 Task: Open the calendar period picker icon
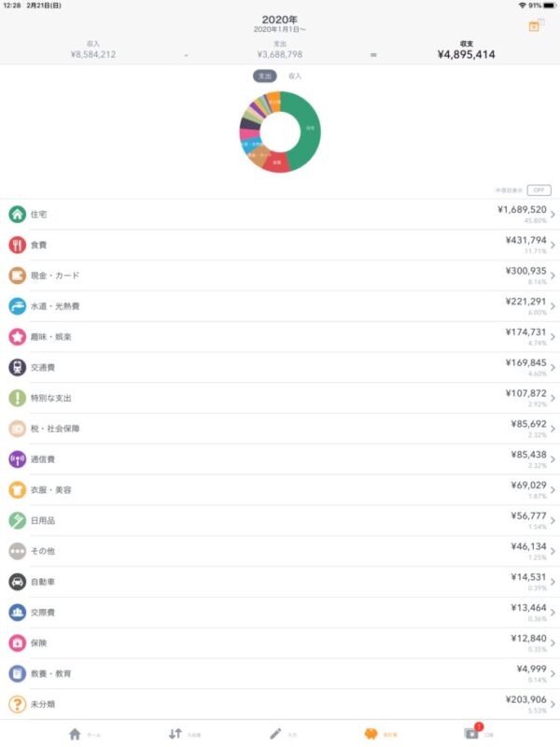click(x=534, y=26)
